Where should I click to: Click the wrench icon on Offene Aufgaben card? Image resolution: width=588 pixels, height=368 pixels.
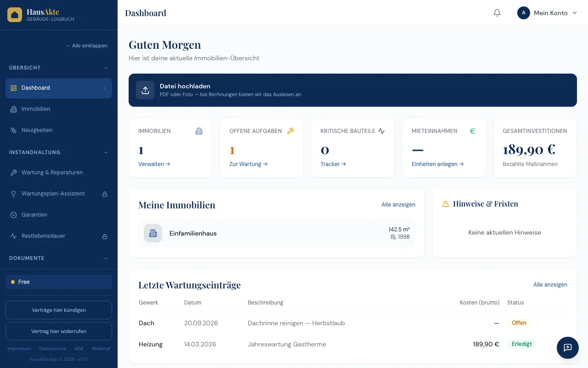pos(290,131)
